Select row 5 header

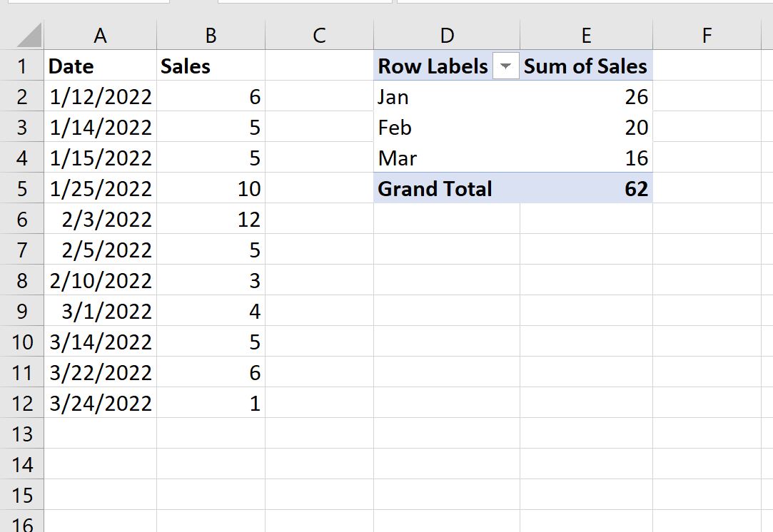pos(21,189)
